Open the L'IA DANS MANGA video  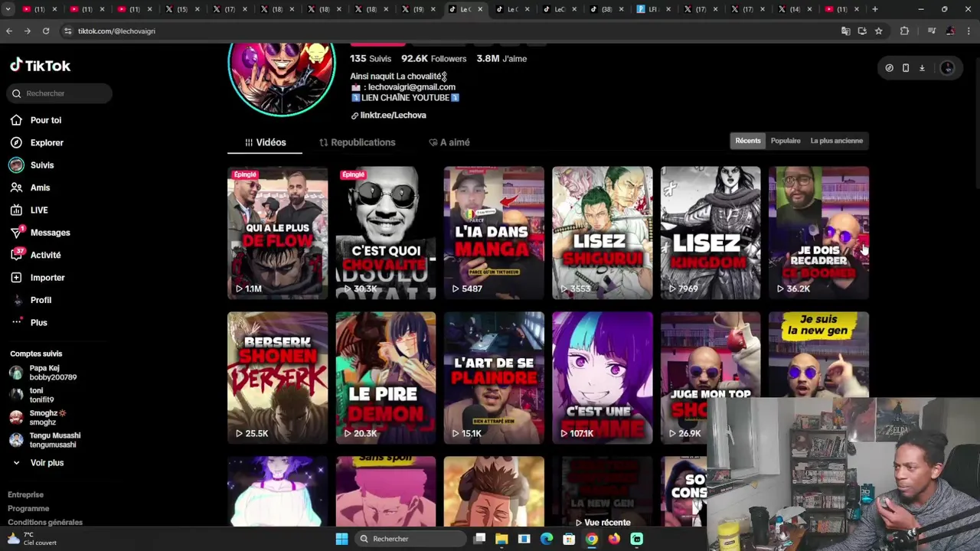coord(494,233)
